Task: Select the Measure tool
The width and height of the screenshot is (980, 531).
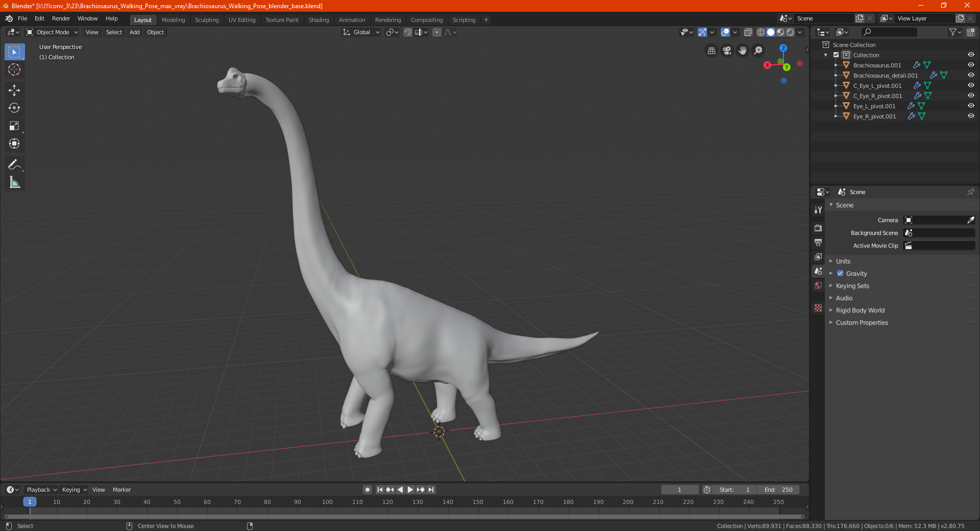Action: [14, 182]
